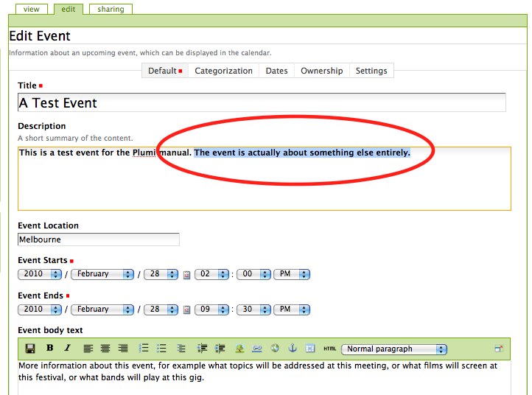The height and width of the screenshot is (395, 532).
Task: Insert an image using the toolbar icon
Action: [239, 349]
